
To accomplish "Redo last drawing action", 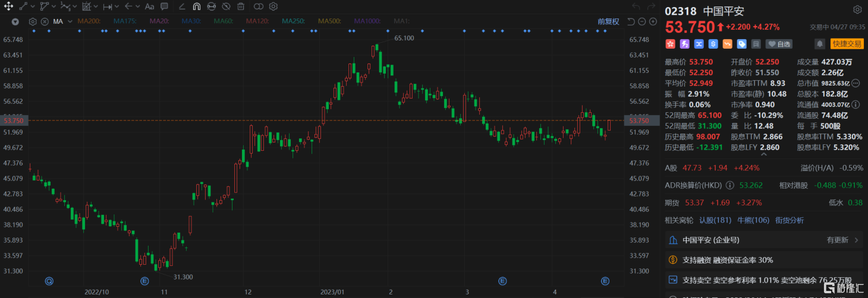I will tap(652, 7).
